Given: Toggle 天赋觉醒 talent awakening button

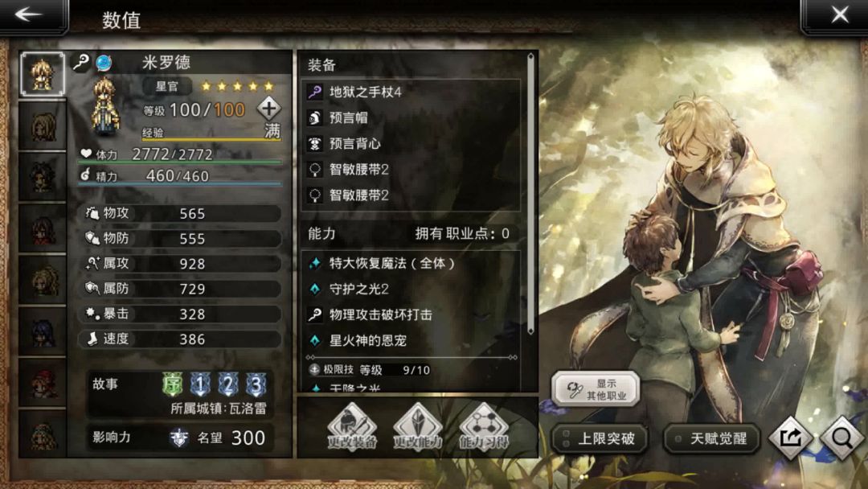Looking at the screenshot, I should coord(712,438).
